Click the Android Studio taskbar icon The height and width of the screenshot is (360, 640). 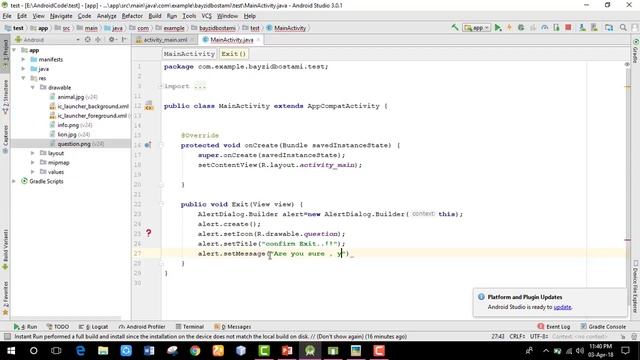(x=310, y=351)
